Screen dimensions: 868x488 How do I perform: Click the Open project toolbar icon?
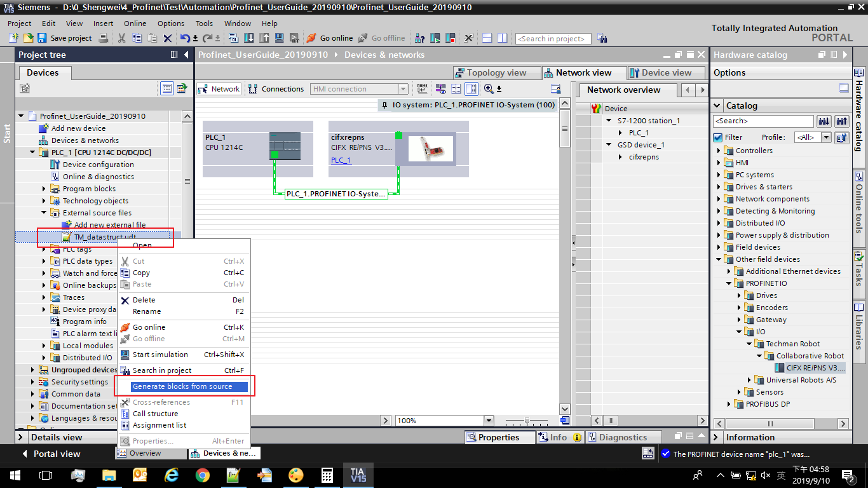point(27,38)
